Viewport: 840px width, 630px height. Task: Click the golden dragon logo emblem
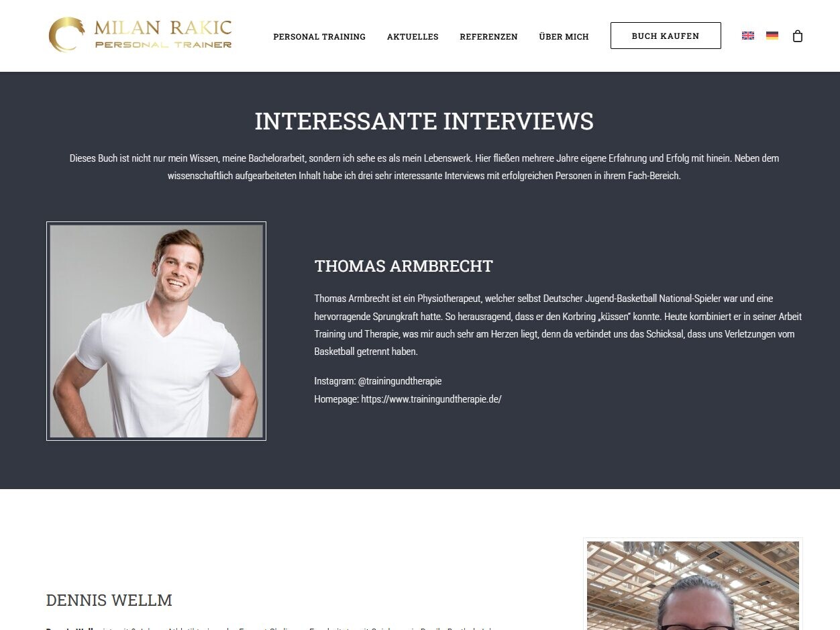pyautogui.click(x=66, y=34)
